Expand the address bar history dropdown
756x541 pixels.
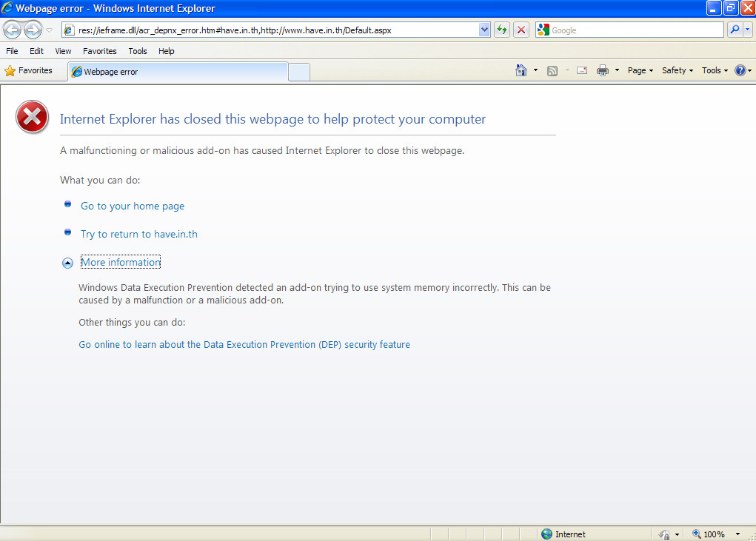484,30
